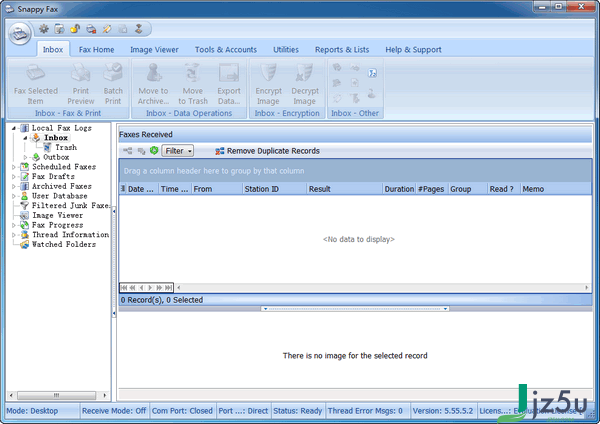Image resolution: width=600 pixels, height=424 pixels.
Task: Click 'Receive Mode: Off' in status bar
Action: 114,411
